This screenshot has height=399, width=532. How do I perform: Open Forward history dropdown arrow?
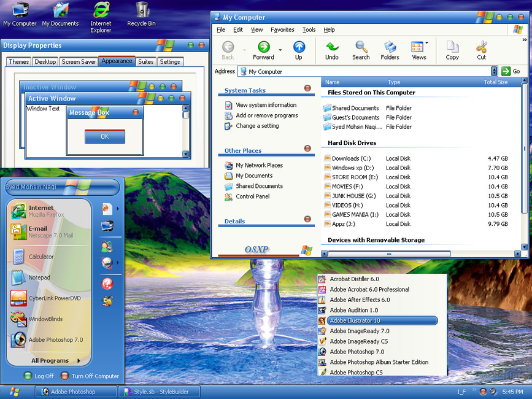pos(280,50)
